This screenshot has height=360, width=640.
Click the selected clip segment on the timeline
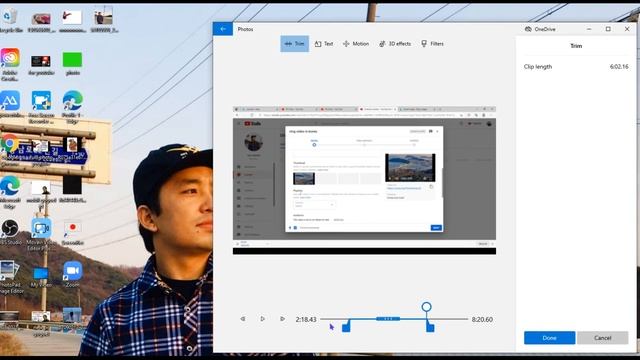388,319
